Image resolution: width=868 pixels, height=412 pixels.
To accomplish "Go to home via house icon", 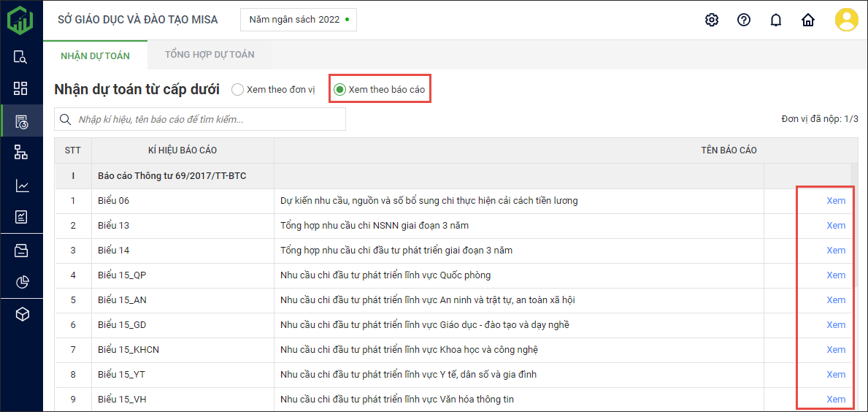I will 808,20.
